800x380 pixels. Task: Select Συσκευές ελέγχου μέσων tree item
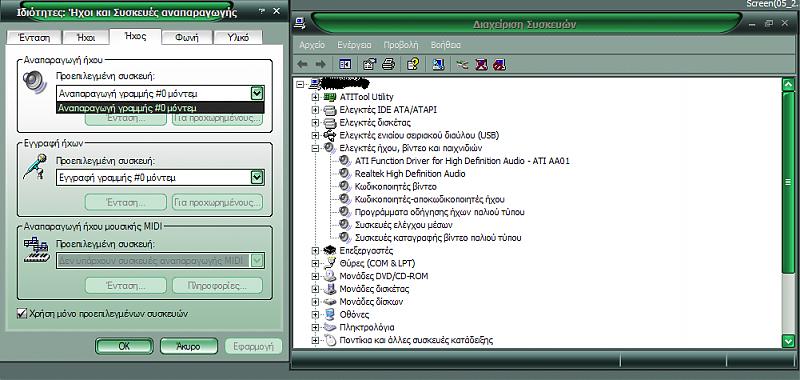pos(404,224)
